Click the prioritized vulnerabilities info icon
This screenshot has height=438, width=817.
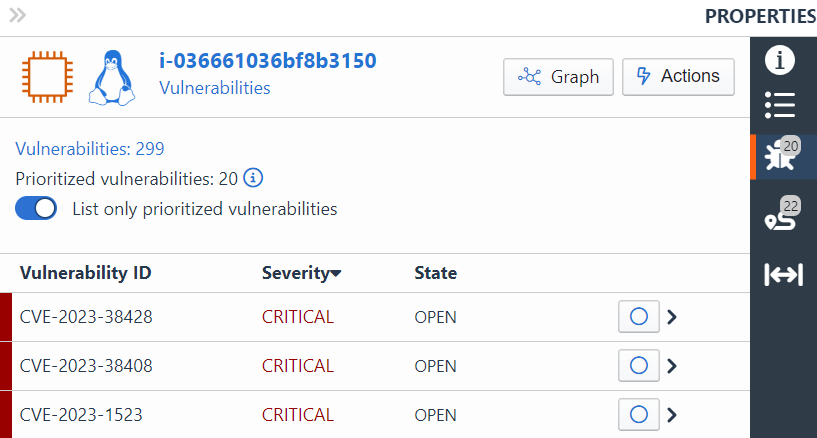click(253, 179)
